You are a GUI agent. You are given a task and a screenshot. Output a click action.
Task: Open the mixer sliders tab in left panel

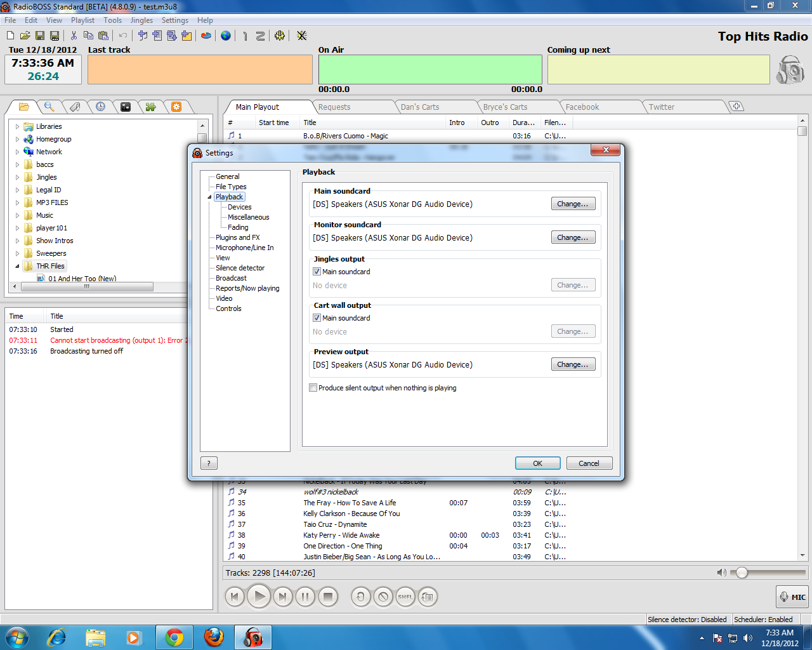coord(126,107)
